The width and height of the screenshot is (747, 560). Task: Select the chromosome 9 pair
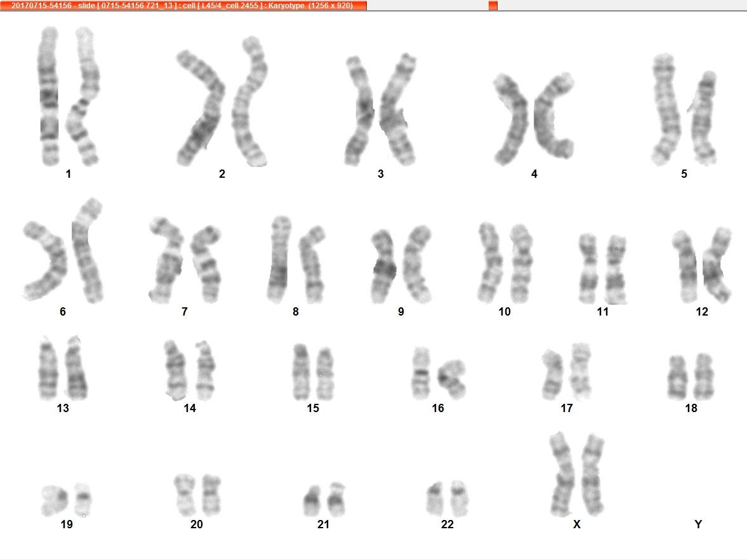click(x=401, y=265)
